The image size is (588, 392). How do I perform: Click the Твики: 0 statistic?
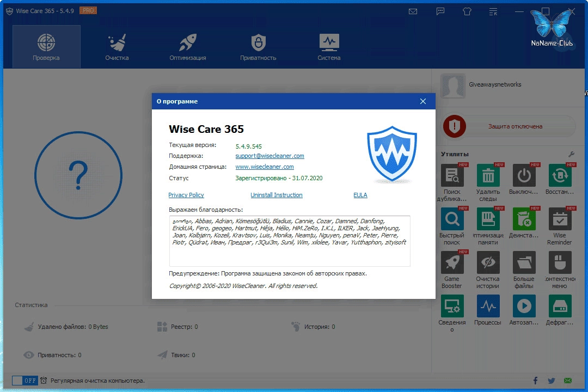[176, 355]
